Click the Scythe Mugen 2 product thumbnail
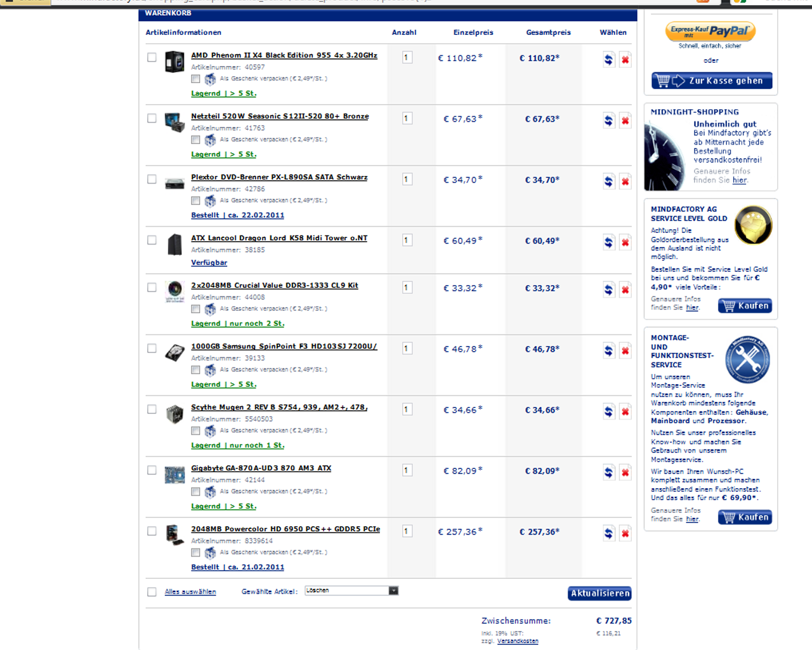Image resolution: width=812 pixels, height=650 pixels. (174, 414)
